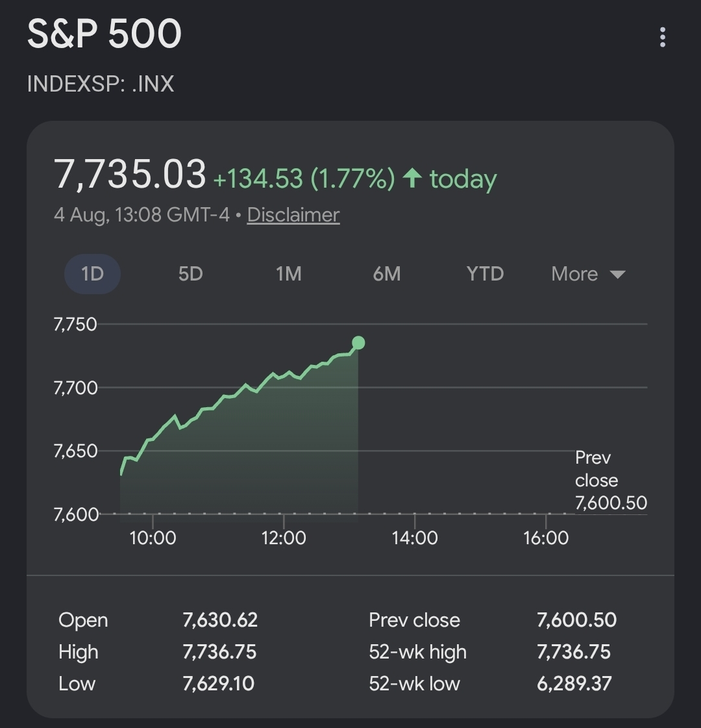Click the green up arrow icon

[x=412, y=178]
